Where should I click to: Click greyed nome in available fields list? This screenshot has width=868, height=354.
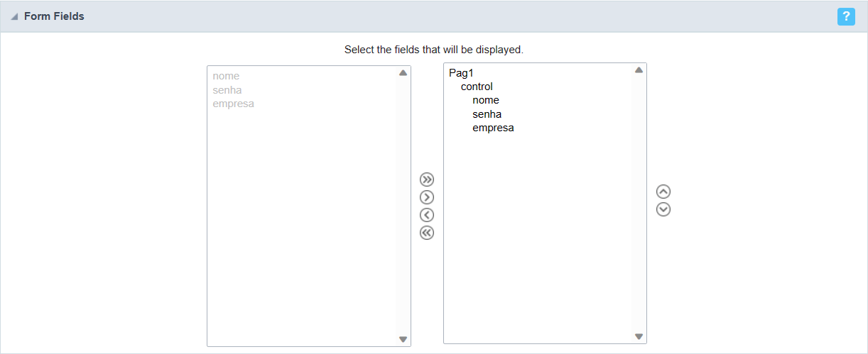pyautogui.click(x=226, y=76)
